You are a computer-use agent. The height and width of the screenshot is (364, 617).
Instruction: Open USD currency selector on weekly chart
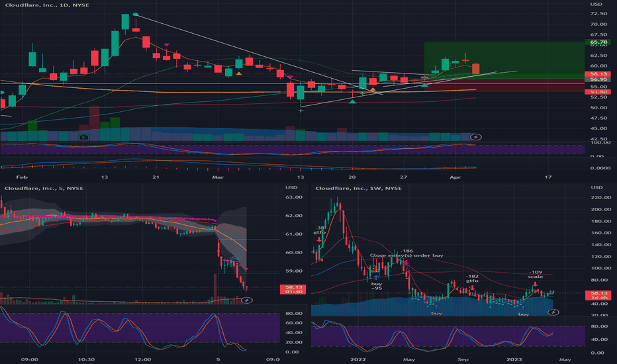pos(596,187)
